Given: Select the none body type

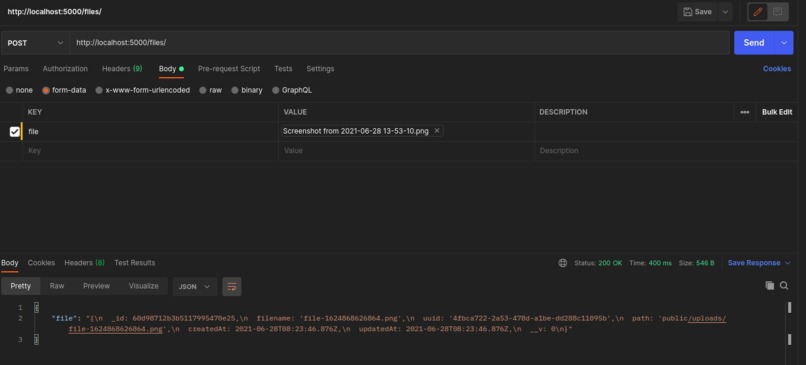Looking at the screenshot, I should pos(19,90).
